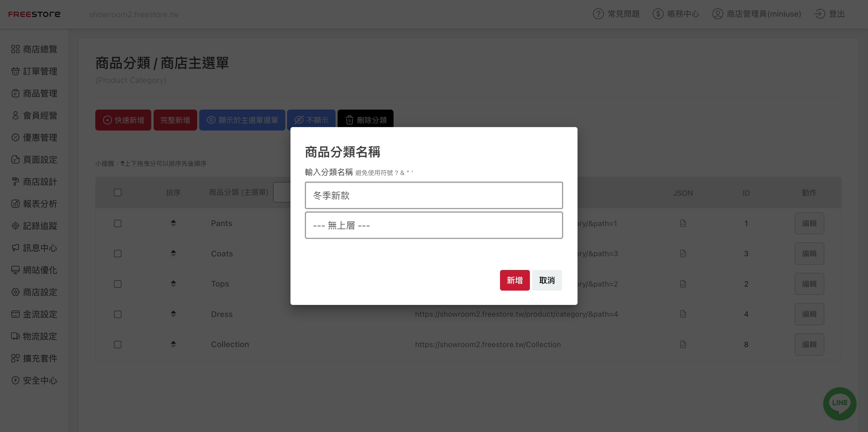Toggle the select-all header checkbox
Viewport: 868px width, 432px height.
click(118, 192)
